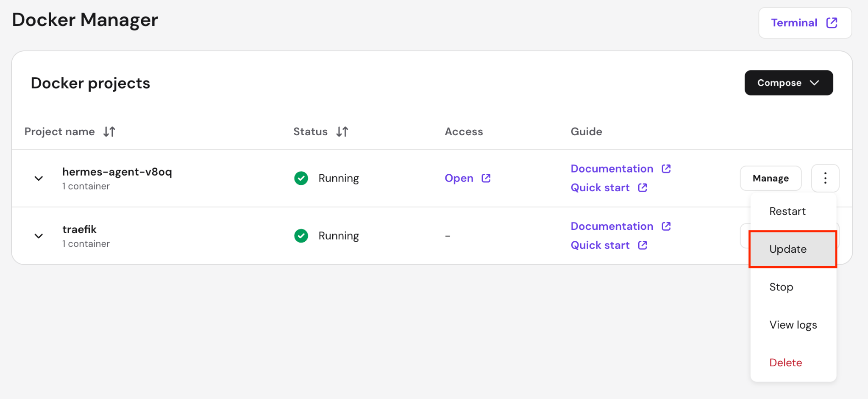The image size is (868, 399).
Task: Click the kebab menu on hermes-agent-v8oq row
Action: point(825,178)
